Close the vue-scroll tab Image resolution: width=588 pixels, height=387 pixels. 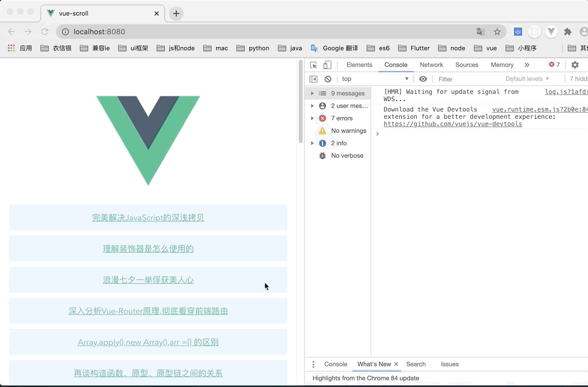click(157, 13)
